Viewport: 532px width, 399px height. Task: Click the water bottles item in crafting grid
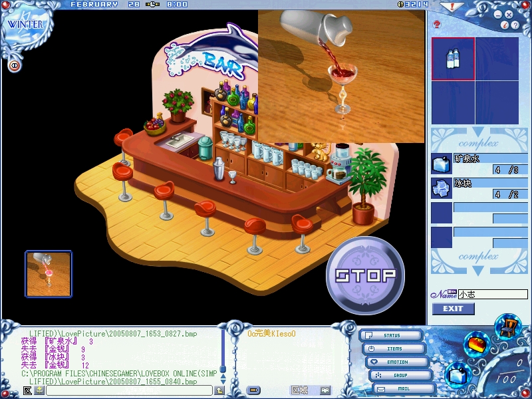(453, 59)
